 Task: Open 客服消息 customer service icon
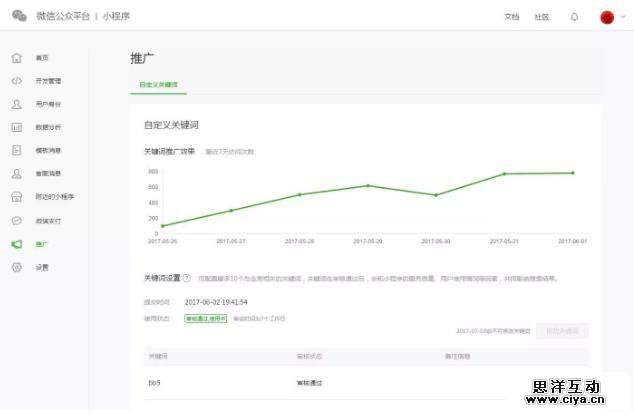click(16, 173)
